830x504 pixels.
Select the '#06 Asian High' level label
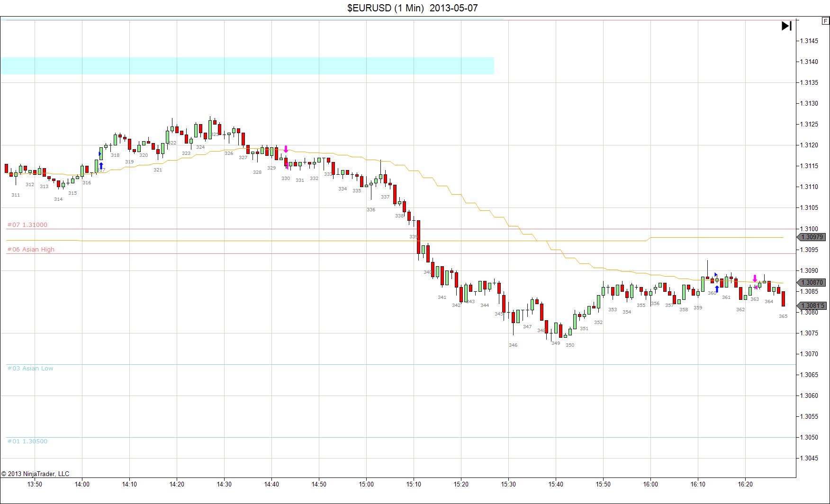tap(31, 250)
